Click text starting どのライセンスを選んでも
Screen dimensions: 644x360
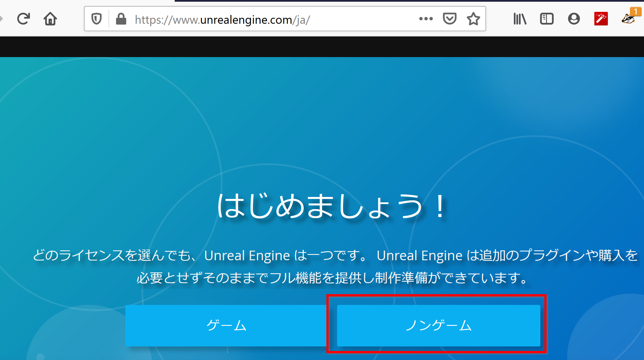tap(335, 255)
